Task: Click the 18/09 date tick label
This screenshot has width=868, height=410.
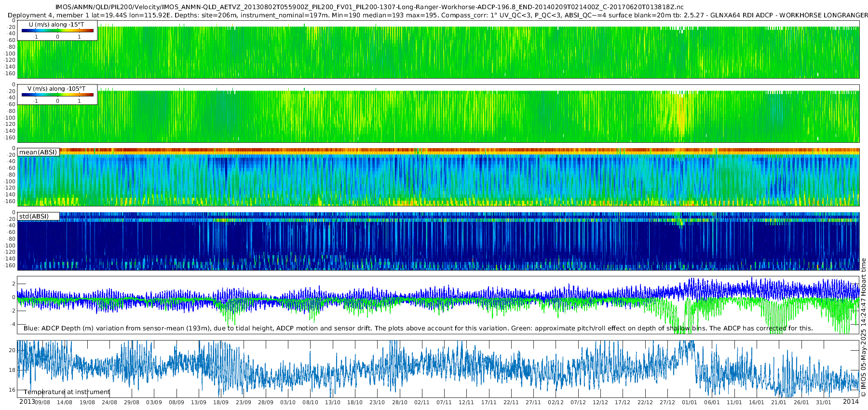Action: point(221,402)
